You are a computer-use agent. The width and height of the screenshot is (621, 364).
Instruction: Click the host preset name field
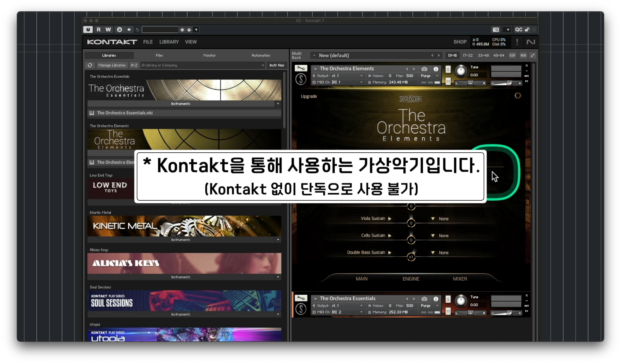tap(160, 30)
